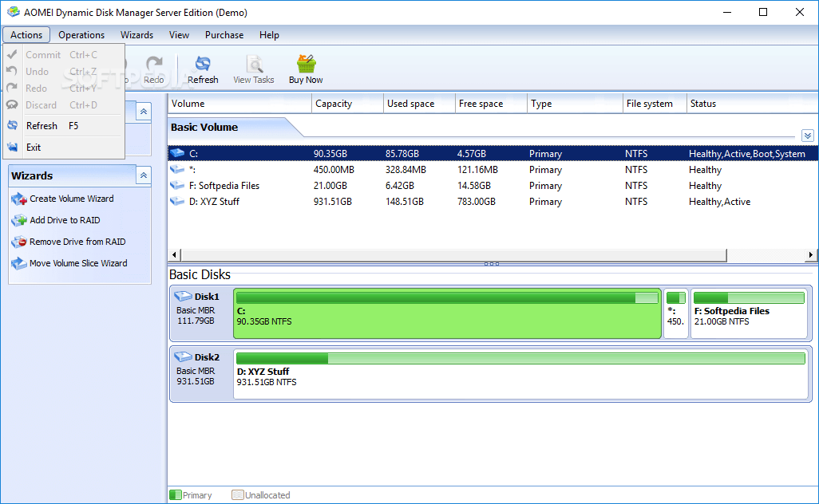Viewport: 819px width, 504px height.
Task: Click the "21.00GB" capacity cell
Action: point(330,186)
